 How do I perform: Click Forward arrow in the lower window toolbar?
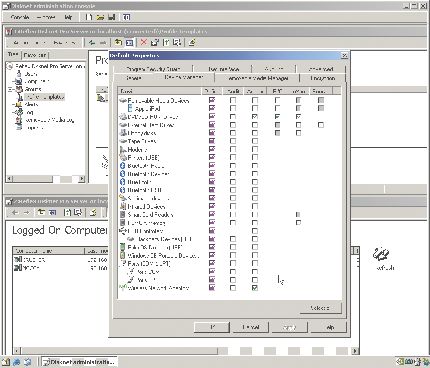(27, 212)
